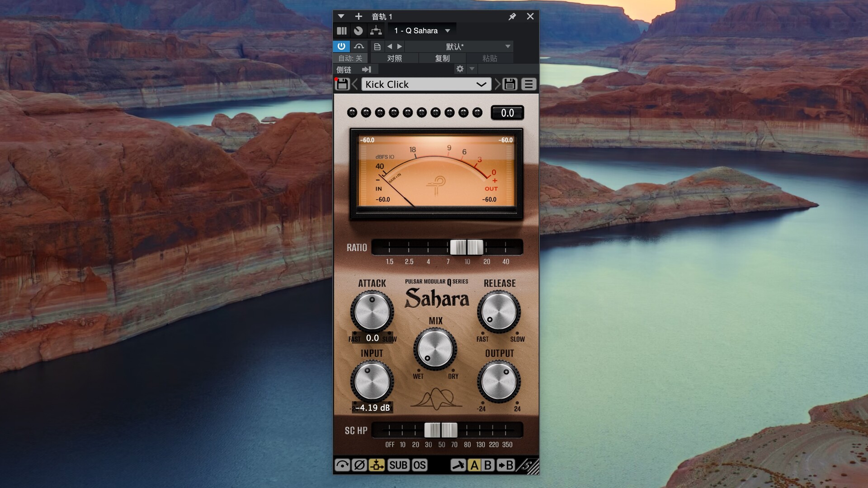Image resolution: width=868 pixels, height=488 pixels.
Task: Pin the plugin window
Action: click(x=512, y=16)
